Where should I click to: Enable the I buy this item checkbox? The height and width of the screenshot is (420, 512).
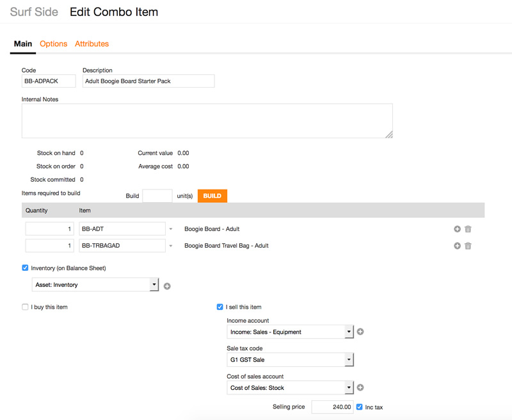tap(25, 307)
